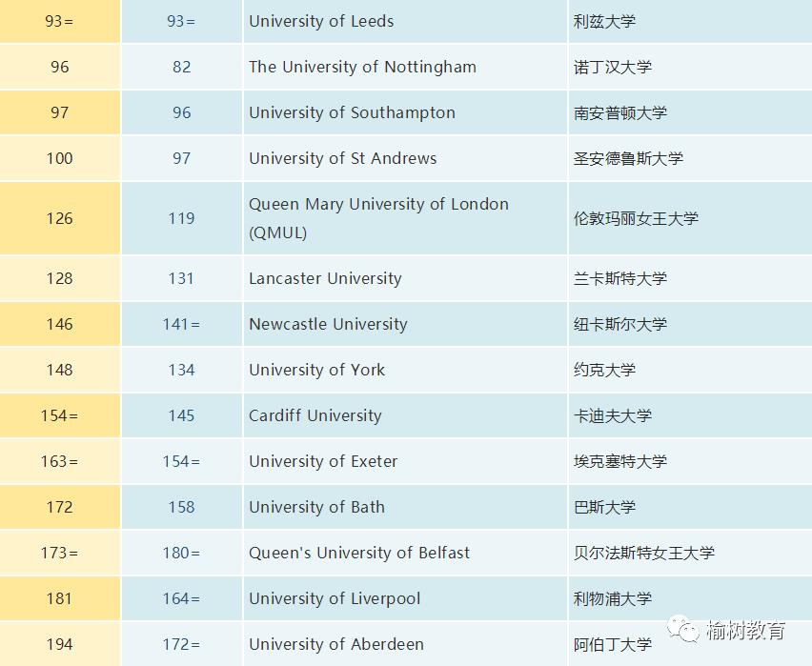Select the Chinese name 利兹大学
812x666 pixels.
(604, 21)
